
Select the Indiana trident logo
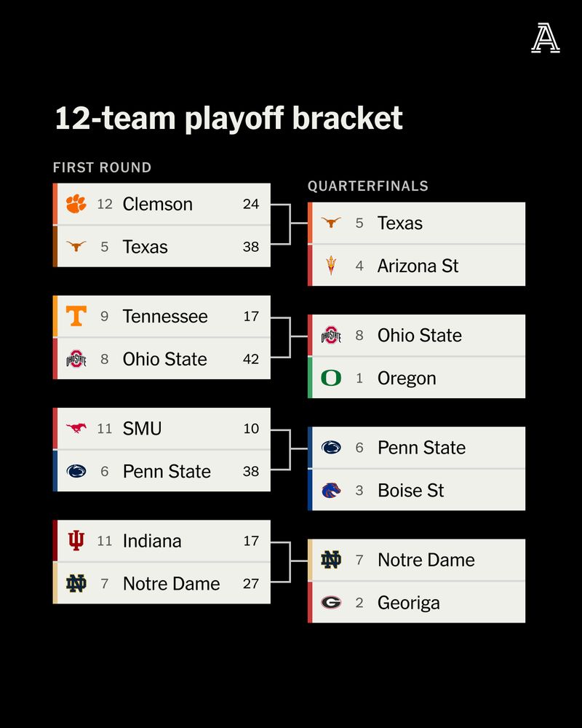coord(76,541)
